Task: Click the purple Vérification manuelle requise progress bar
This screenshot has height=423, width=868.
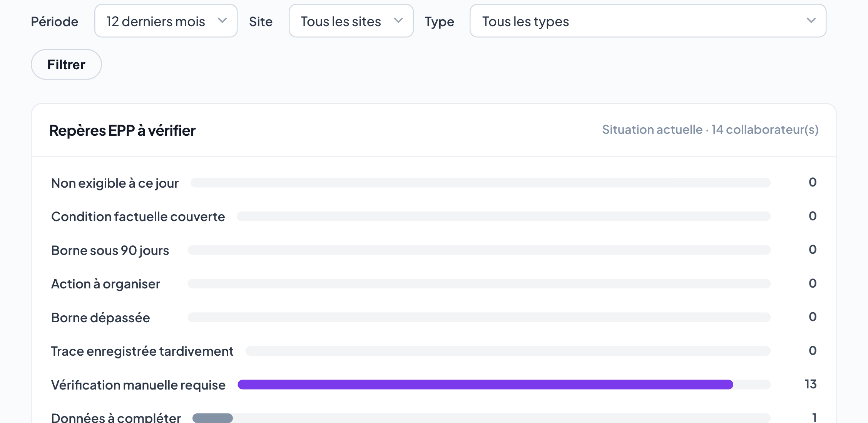Action: point(485,385)
